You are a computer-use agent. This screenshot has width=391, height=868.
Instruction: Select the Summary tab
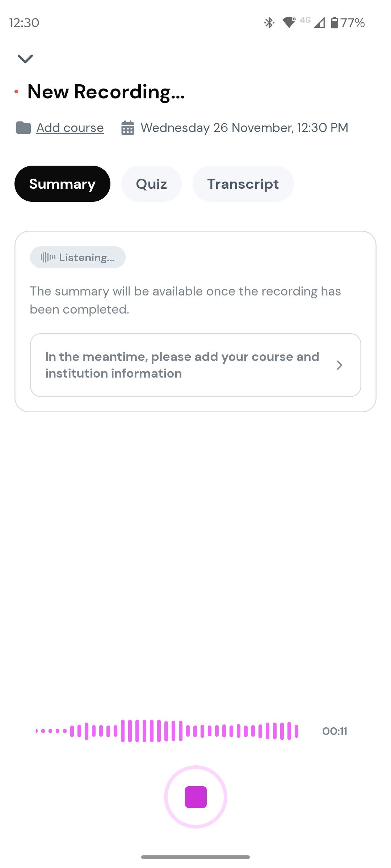(x=62, y=184)
